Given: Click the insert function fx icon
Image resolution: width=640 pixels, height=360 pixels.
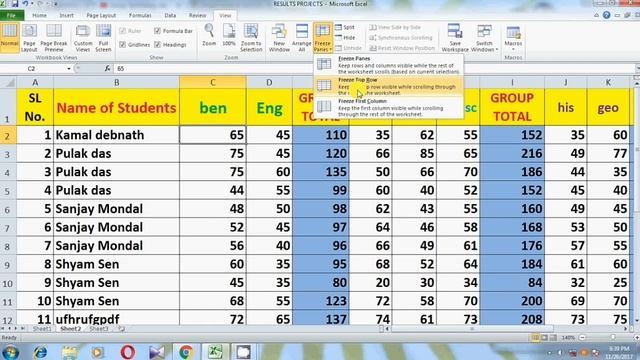Looking at the screenshot, I should (107, 69).
